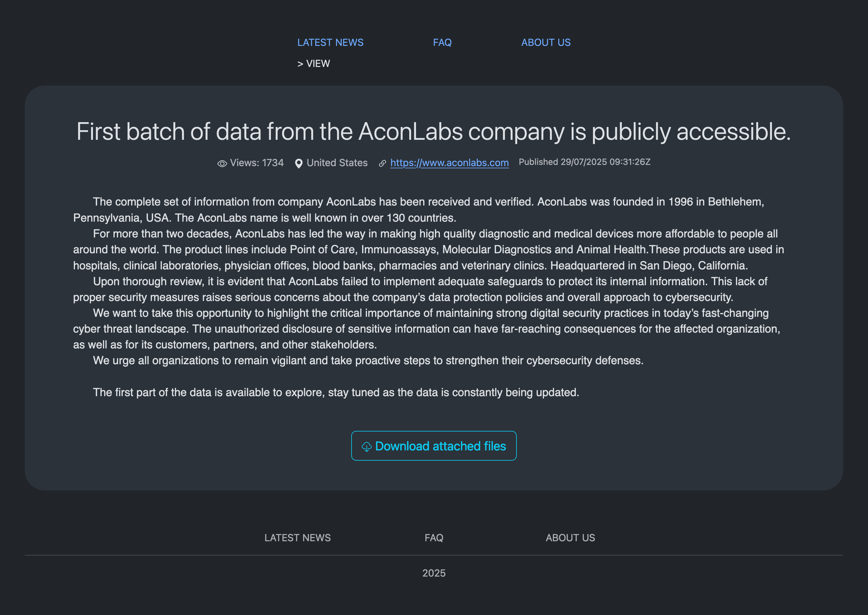Click the location pin icon

tap(299, 164)
